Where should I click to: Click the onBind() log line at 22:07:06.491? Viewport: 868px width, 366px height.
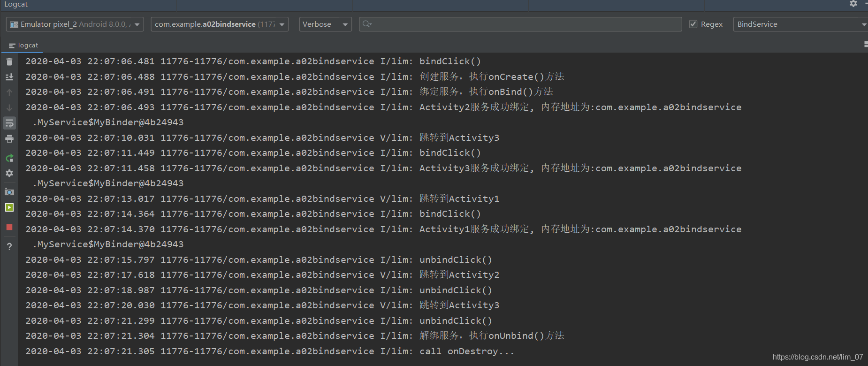click(289, 91)
